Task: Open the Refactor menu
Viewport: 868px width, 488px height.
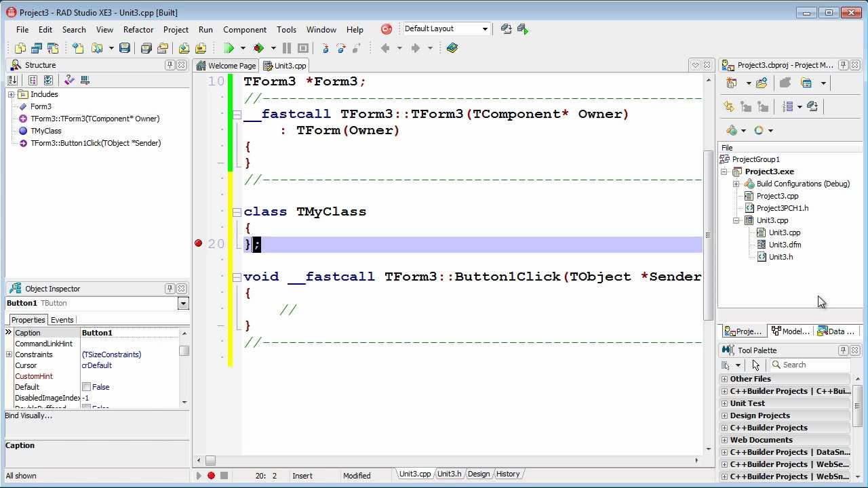Action: tap(138, 29)
